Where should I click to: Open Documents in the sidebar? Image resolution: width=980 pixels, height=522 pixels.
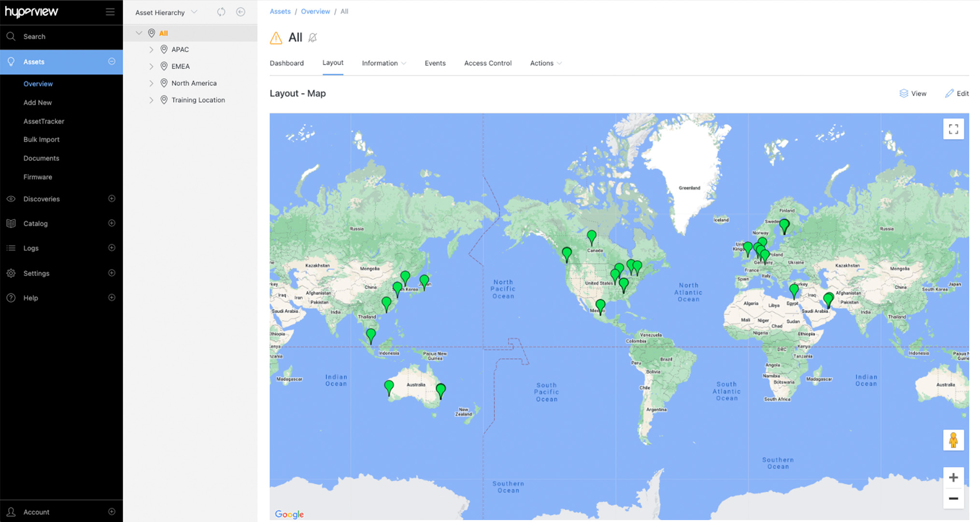[42, 158]
